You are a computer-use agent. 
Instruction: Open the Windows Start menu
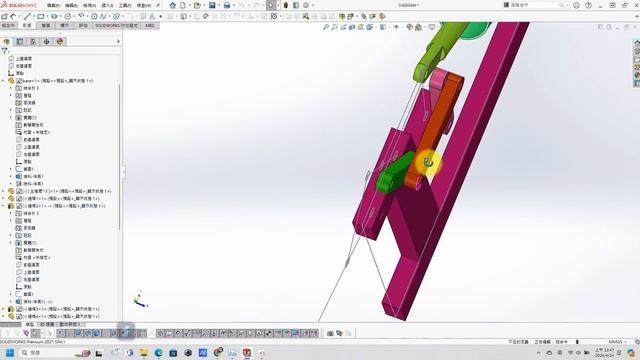[x=10, y=353]
